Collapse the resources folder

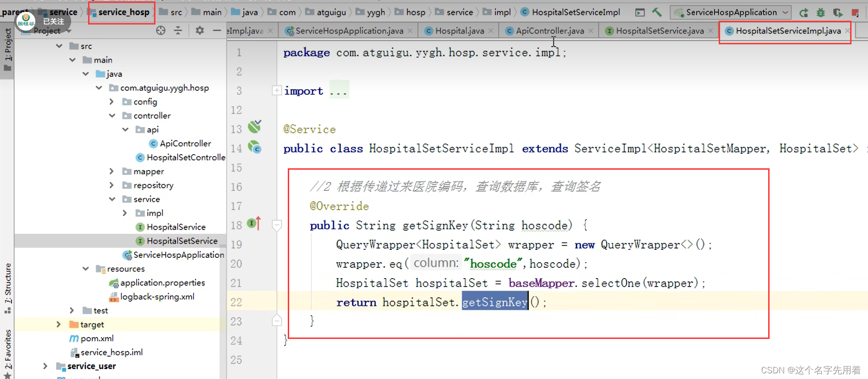pos(85,269)
